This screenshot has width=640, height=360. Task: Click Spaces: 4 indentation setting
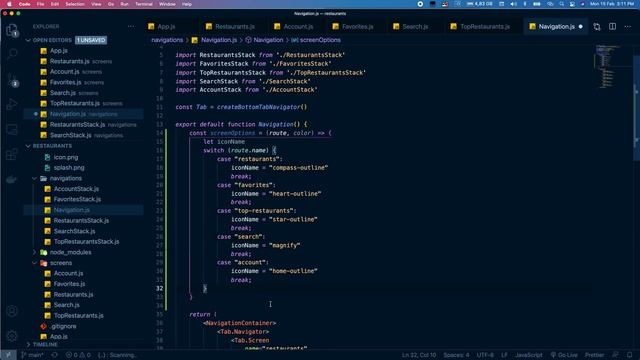[x=456, y=355]
